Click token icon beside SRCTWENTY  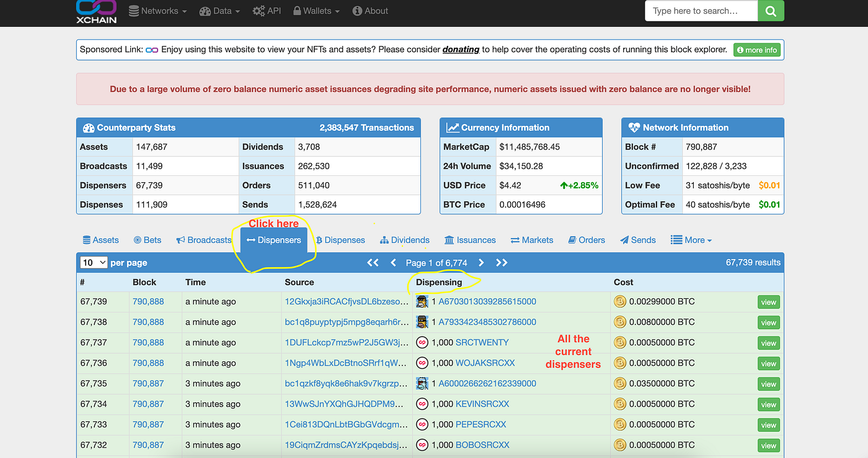pyautogui.click(x=422, y=343)
